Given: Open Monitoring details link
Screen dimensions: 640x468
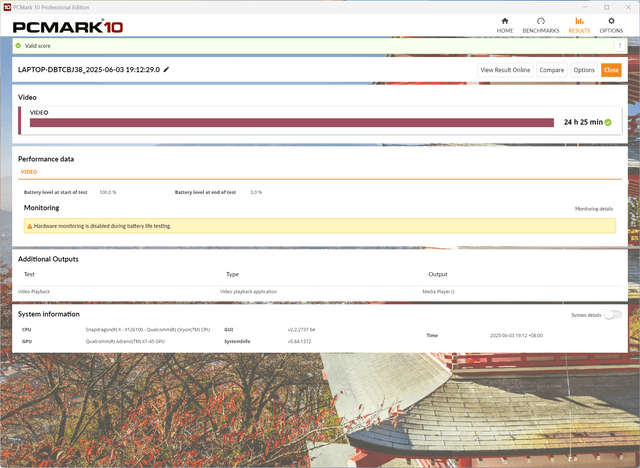Looking at the screenshot, I should point(593,208).
